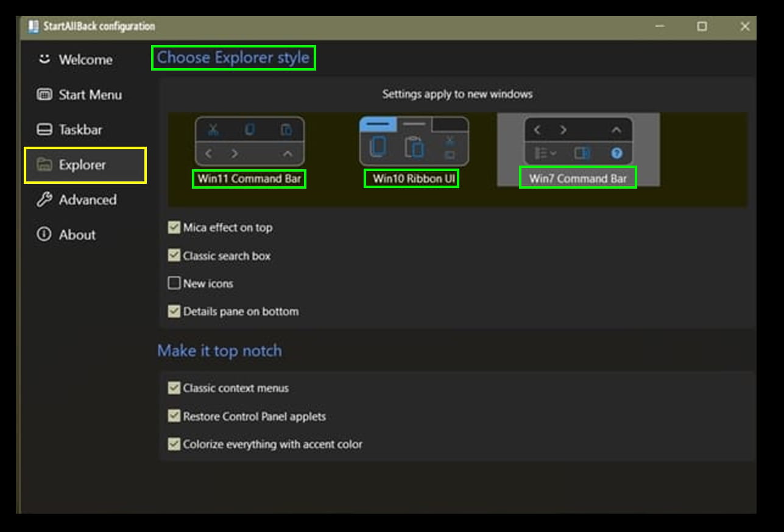Image resolution: width=784 pixels, height=532 pixels.
Task: Toggle the Mica effect on top checkbox
Action: click(x=174, y=228)
